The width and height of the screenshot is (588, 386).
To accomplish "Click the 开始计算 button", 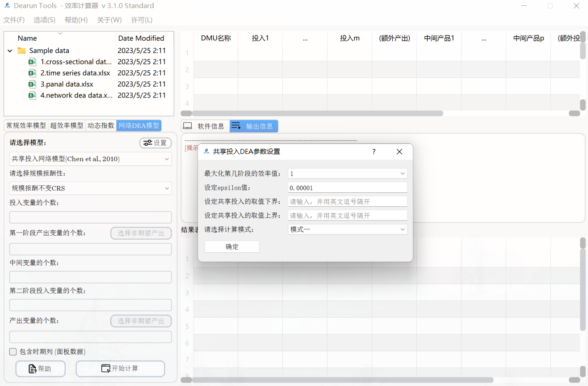I will click(x=120, y=369).
